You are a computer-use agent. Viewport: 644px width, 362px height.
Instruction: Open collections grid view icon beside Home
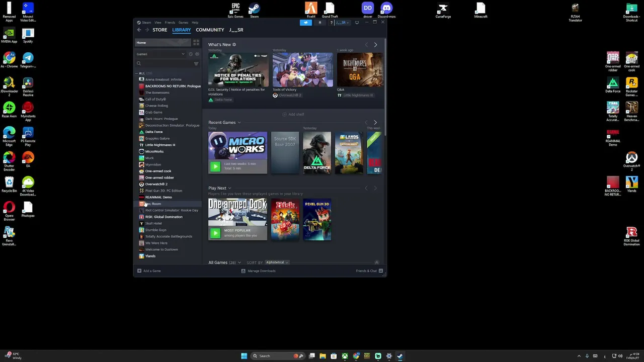196,43
